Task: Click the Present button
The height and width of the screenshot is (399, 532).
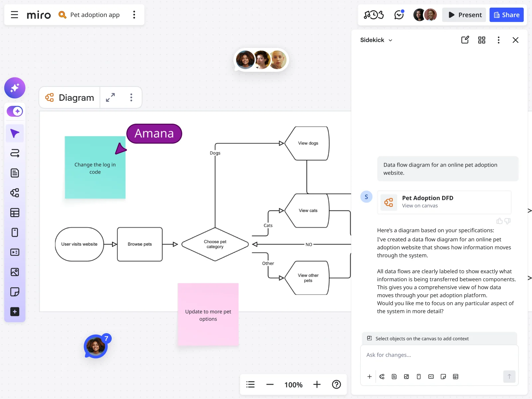Action: 464,15
